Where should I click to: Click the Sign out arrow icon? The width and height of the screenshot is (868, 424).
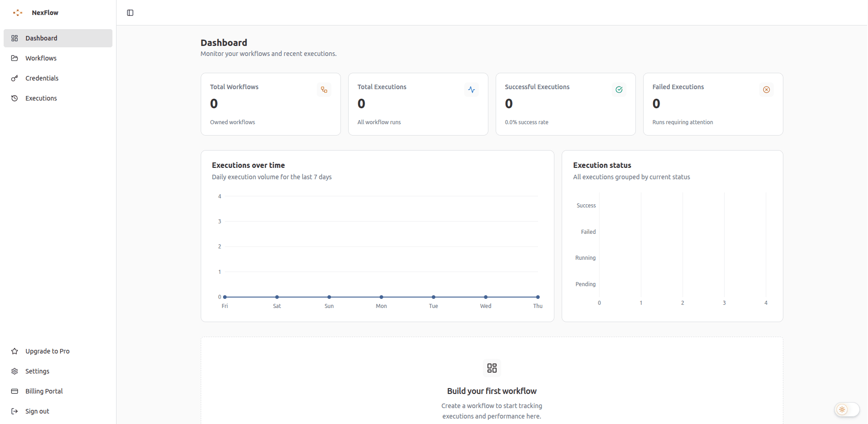click(15, 411)
